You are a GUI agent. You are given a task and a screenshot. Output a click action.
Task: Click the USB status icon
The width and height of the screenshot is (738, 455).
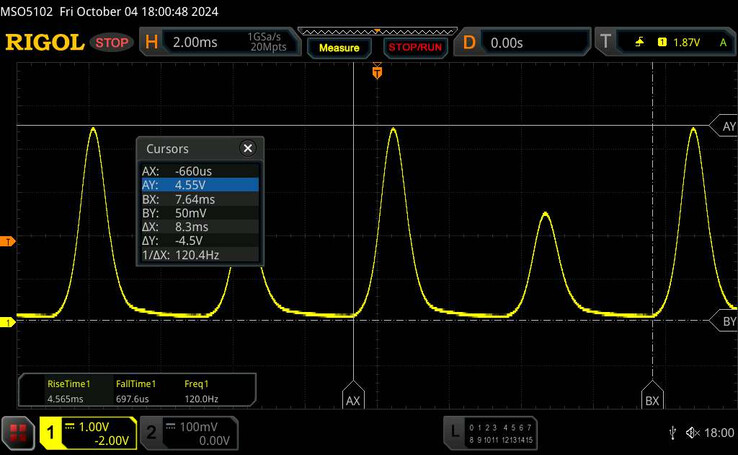click(x=673, y=432)
